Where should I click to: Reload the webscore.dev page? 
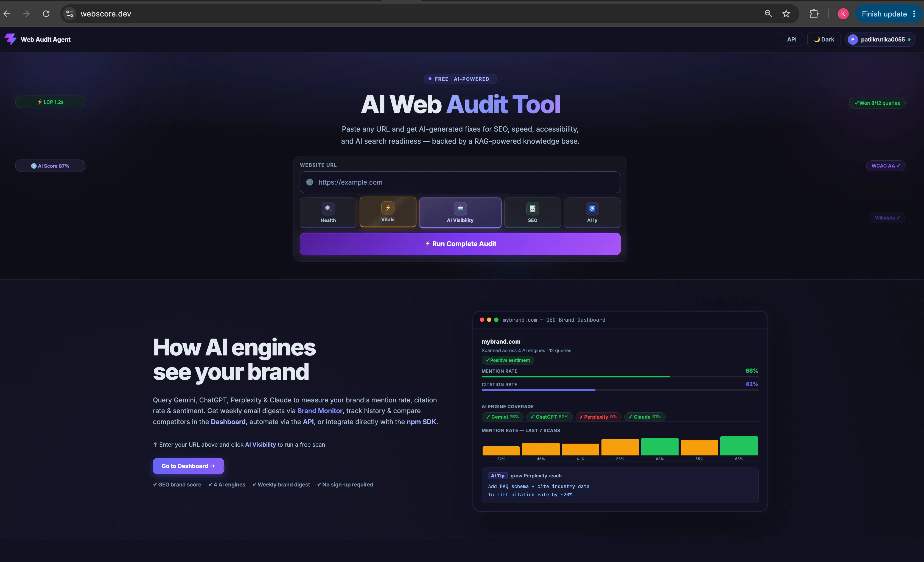[x=46, y=14]
